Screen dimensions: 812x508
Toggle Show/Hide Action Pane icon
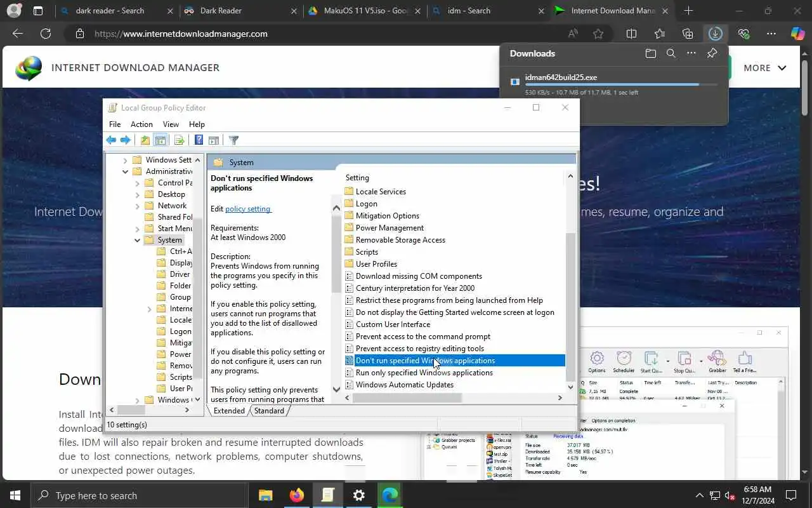pyautogui.click(x=214, y=140)
